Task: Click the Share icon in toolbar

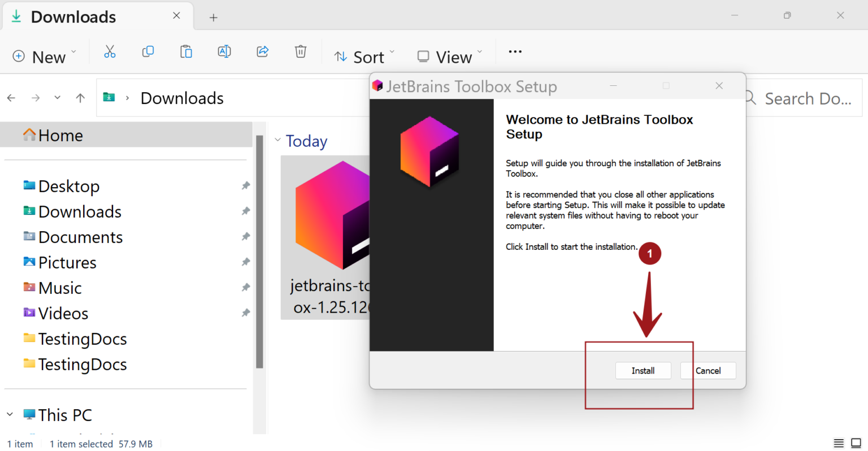Action: tap(263, 52)
